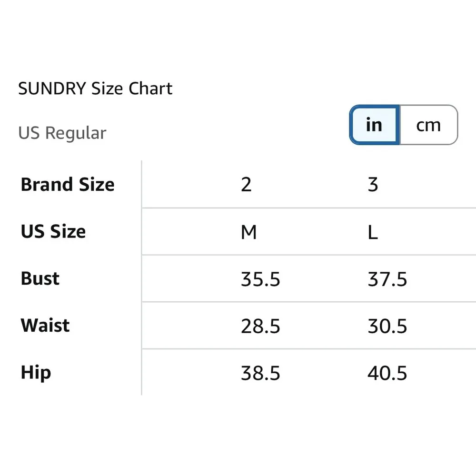The height and width of the screenshot is (476, 476).
Task: Click bust value 35.5
Action: pos(260,279)
